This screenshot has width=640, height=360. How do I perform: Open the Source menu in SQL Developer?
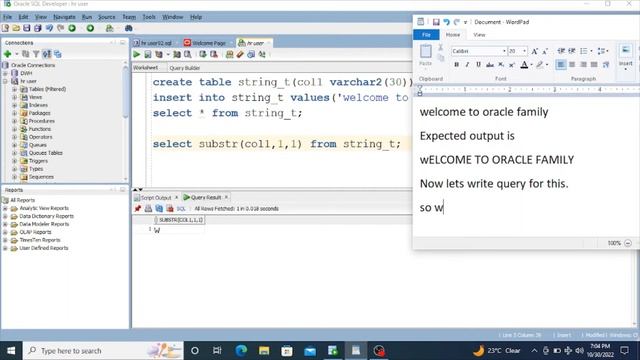click(107, 17)
